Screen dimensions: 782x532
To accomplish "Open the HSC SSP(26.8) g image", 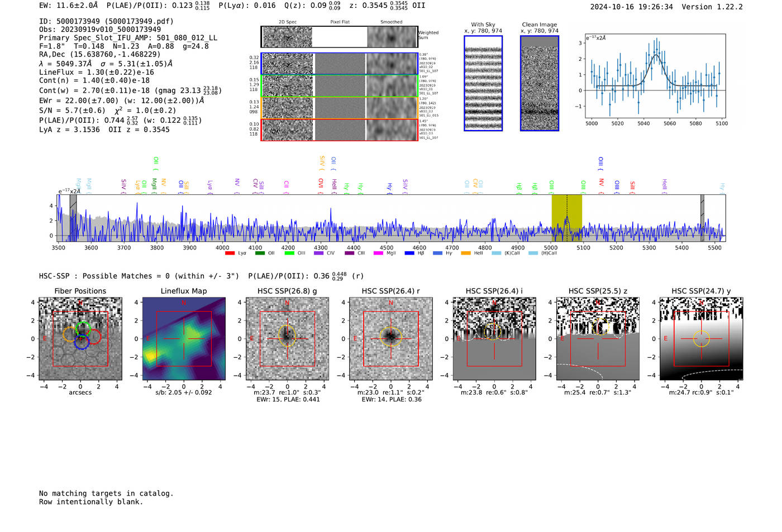I will [287, 339].
